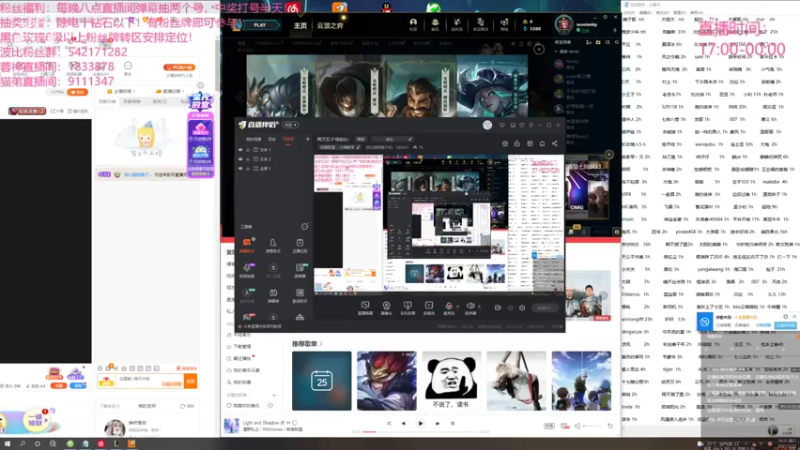The width and height of the screenshot is (800, 450).
Task: Click the PLAY button in League client
Action: point(260,25)
